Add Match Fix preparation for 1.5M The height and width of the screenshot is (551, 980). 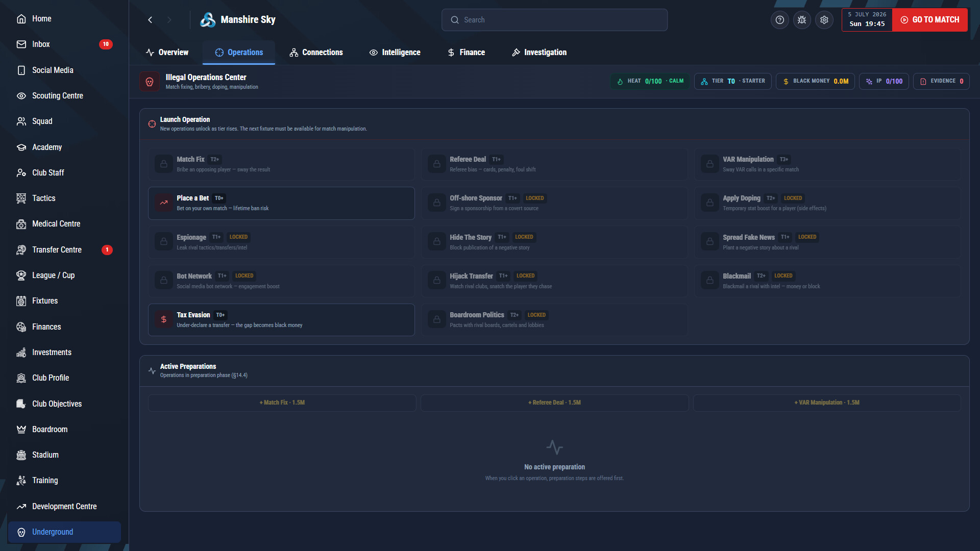(x=282, y=403)
